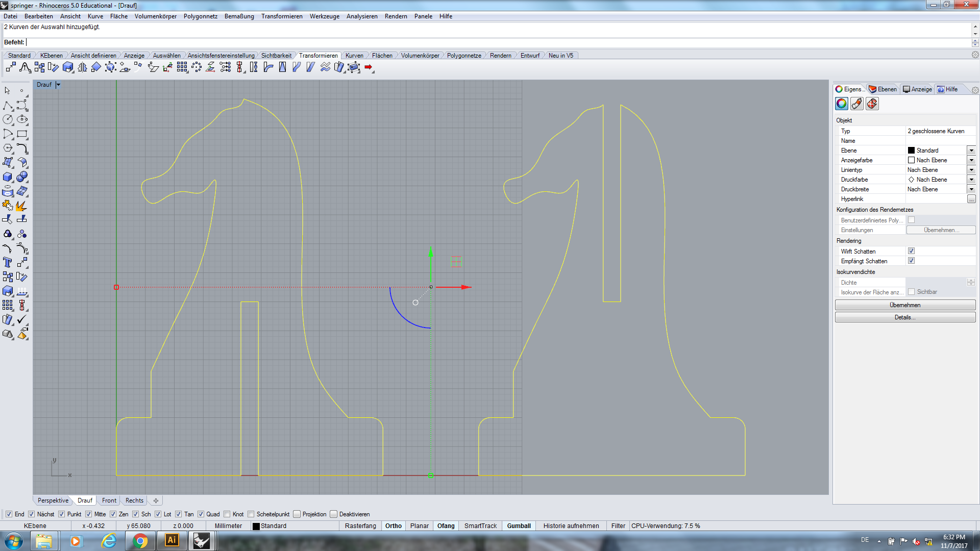Uncheck Wirft Schatten checkbox
980x551 pixels.
911,251
